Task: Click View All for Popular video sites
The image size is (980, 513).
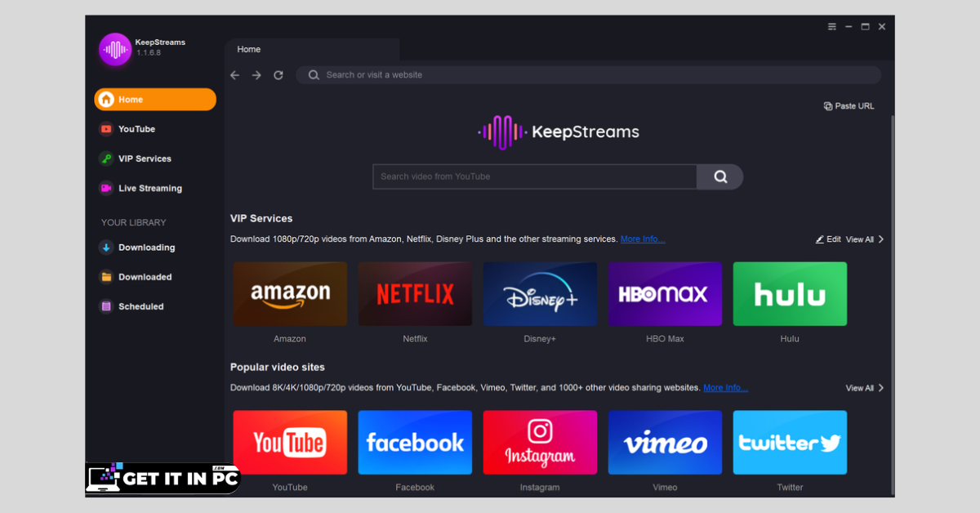Action: click(x=860, y=388)
